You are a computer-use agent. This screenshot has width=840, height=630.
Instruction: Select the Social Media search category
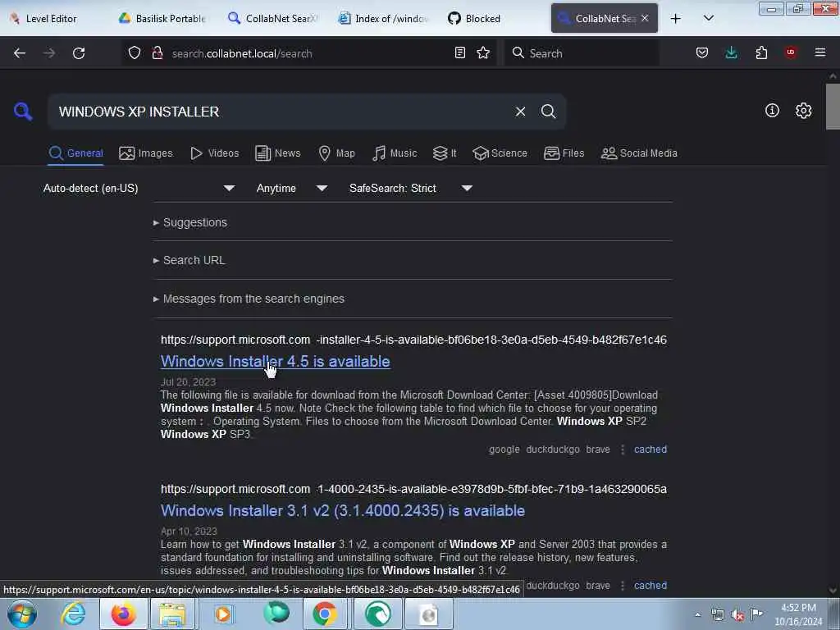coord(638,153)
